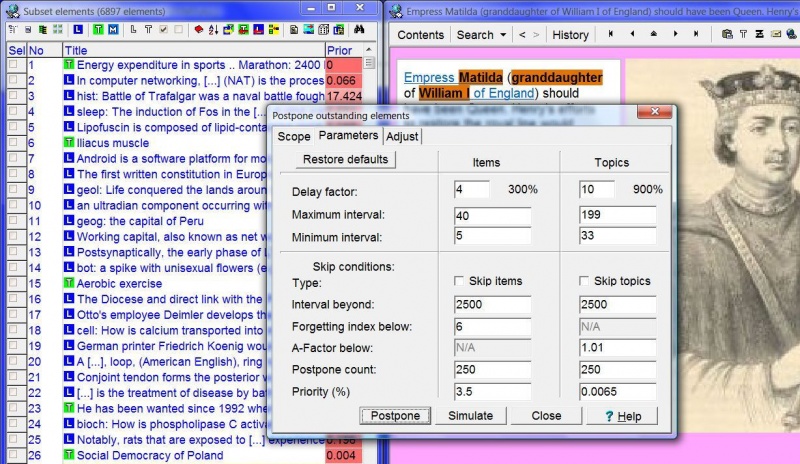This screenshot has height=464, width=800.
Task: Click the envelope mail icon in element toolbar
Action: click(776, 34)
